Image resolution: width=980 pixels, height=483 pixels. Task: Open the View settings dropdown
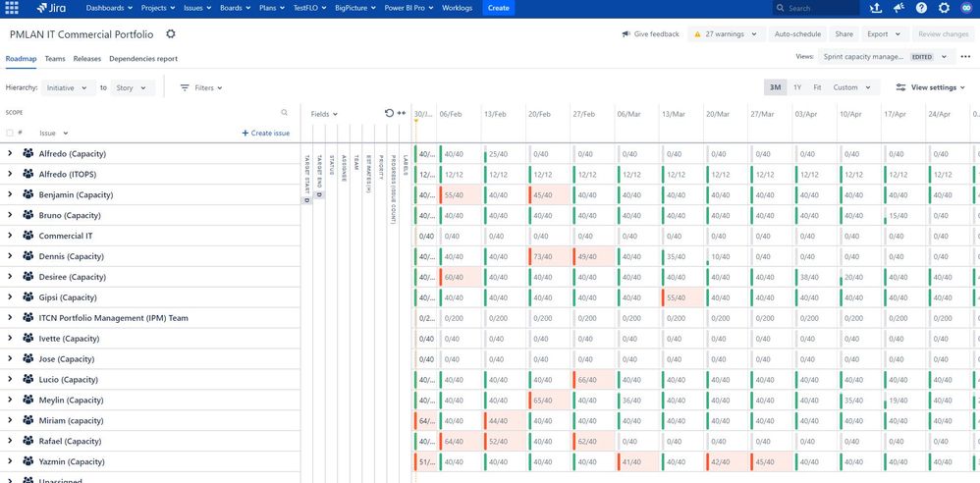pyautogui.click(x=932, y=87)
